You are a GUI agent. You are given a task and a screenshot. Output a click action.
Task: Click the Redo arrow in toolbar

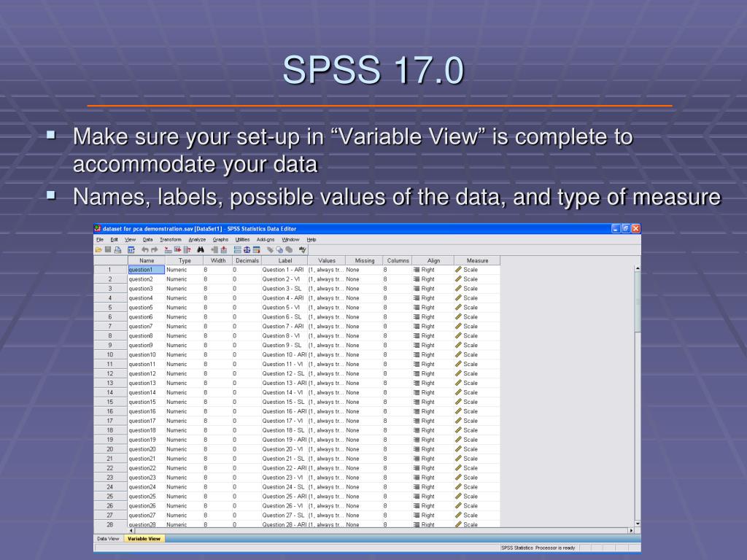[155, 249]
